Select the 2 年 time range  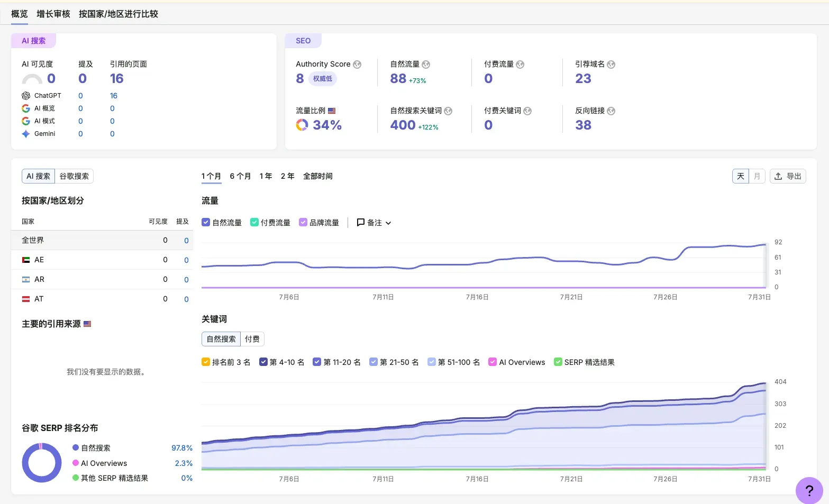287,176
